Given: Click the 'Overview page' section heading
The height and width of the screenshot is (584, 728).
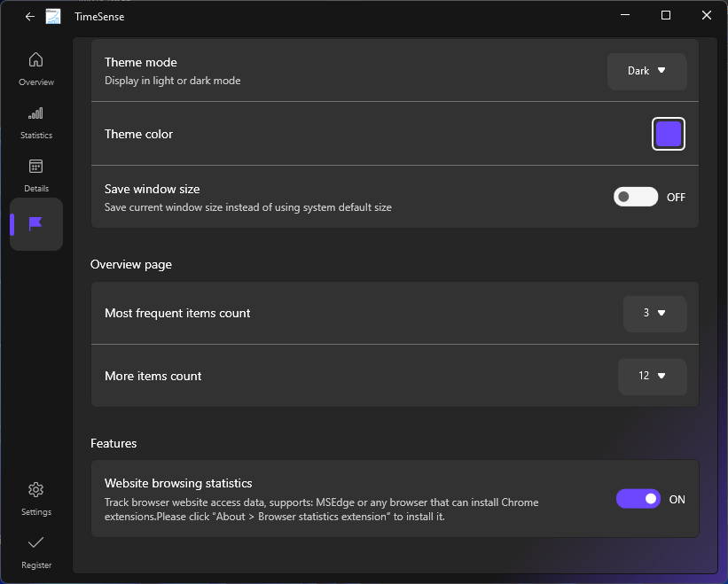Looking at the screenshot, I should click(x=131, y=264).
